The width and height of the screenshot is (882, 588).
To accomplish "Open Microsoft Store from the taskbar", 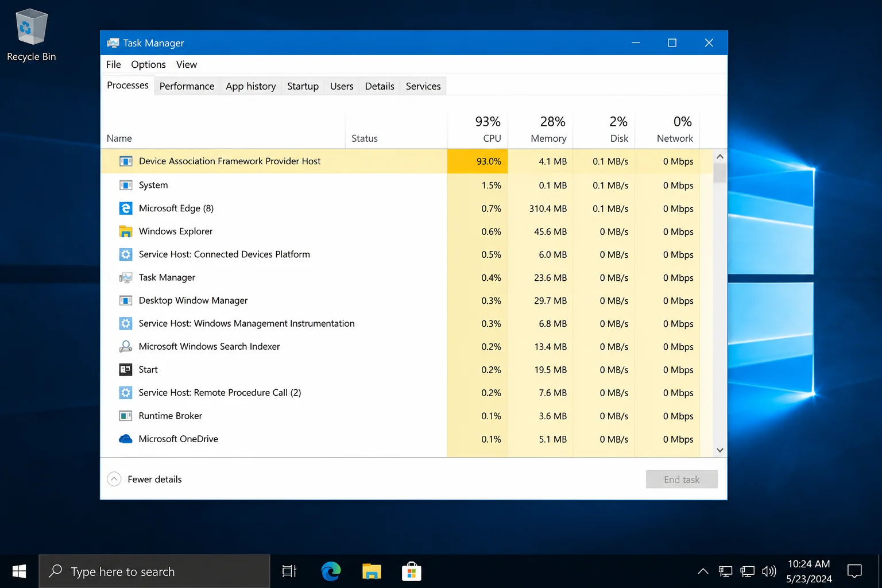I will (412, 571).
